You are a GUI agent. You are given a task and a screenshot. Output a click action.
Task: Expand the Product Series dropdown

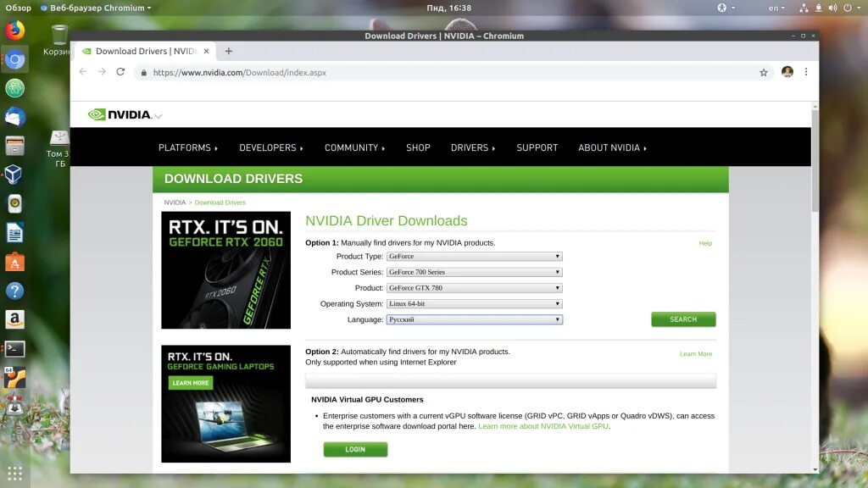[x=475, y=272]
